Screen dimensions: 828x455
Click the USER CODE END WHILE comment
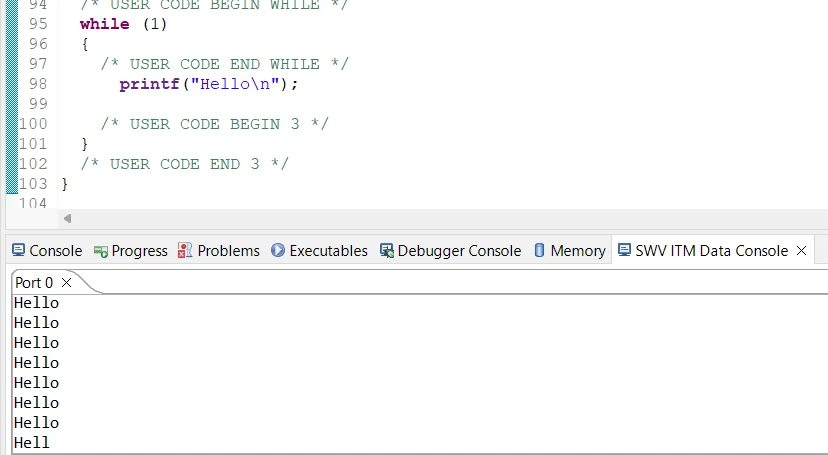click(225, 64)
